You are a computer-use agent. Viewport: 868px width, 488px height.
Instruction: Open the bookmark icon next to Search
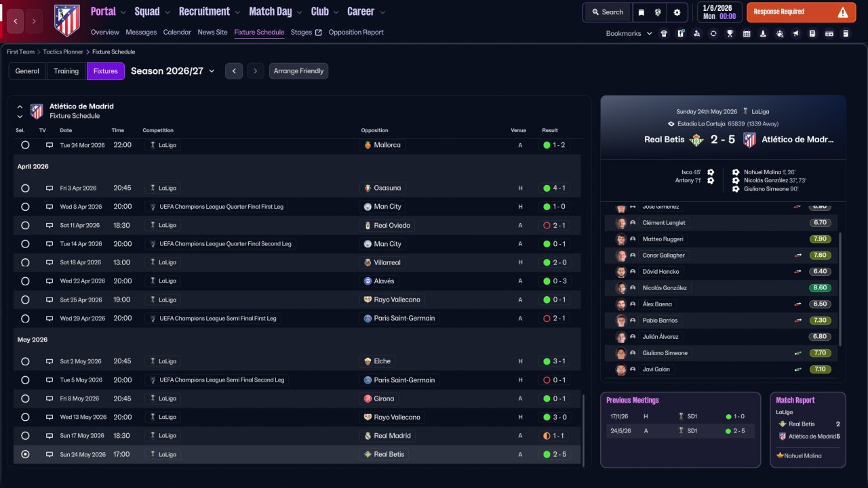pyautogui.click(x=641, y=12)
